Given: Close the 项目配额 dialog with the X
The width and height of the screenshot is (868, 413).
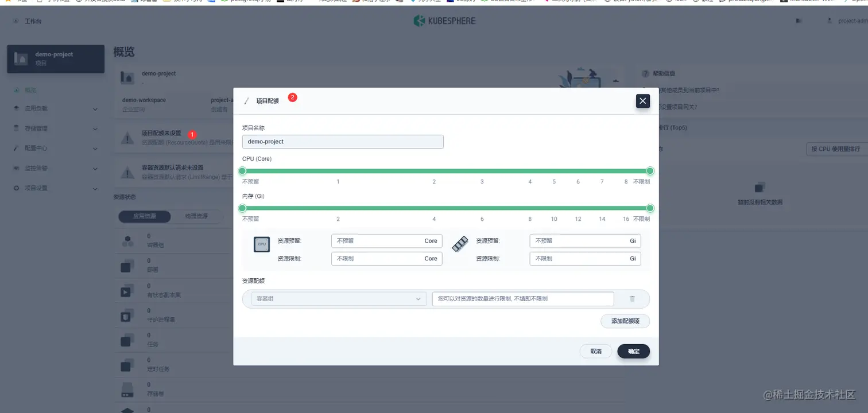Looking at the screenshot, I should tap(643, 101).
